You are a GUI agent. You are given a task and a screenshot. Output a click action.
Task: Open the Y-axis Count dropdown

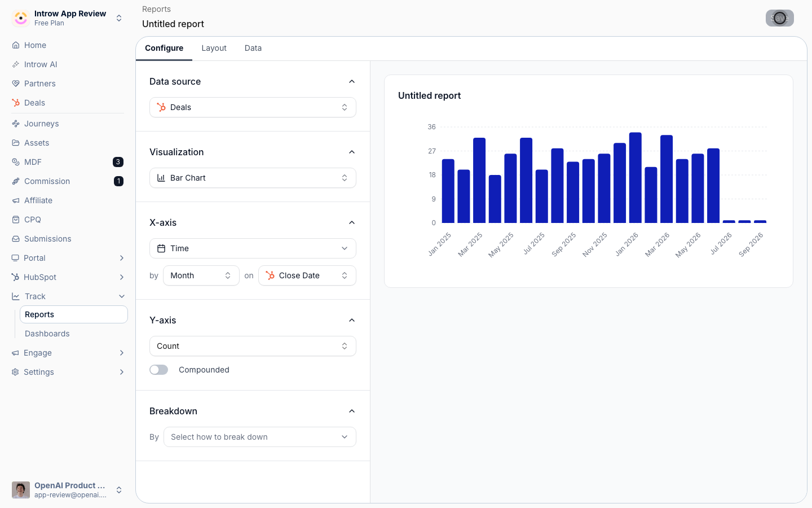pyautogui.click(x=253, y=346)
